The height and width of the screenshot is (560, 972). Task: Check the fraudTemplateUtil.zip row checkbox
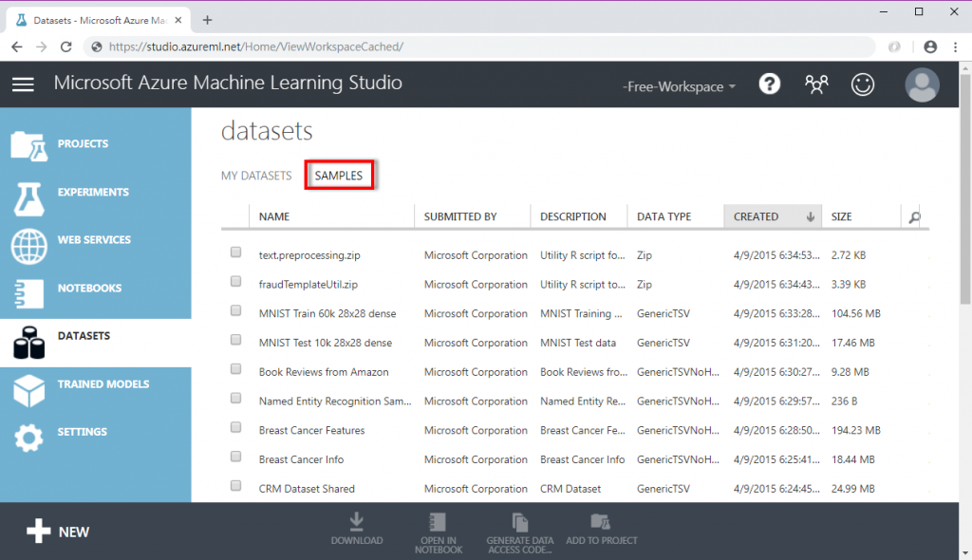coord(235,281)
